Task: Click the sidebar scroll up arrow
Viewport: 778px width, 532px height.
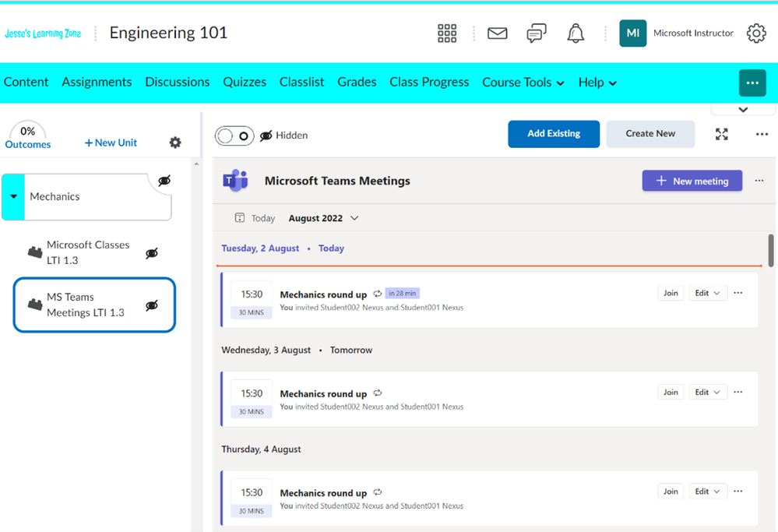Action: coord(196,164)
